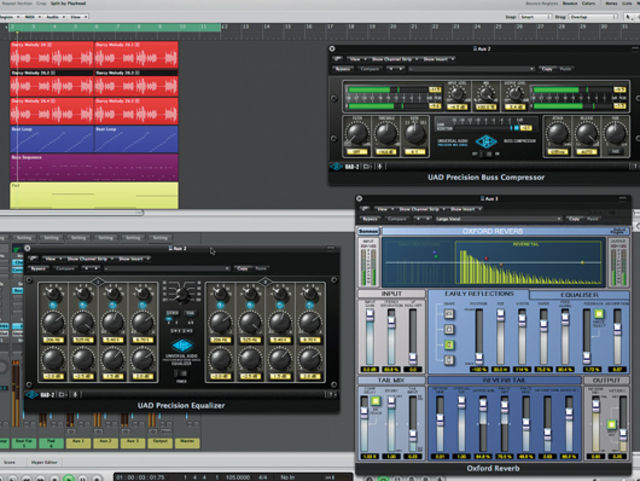640x481 pixels.
Task: Click Bypass in the Precision Equalizer window
Action: [x=38, y=269]
